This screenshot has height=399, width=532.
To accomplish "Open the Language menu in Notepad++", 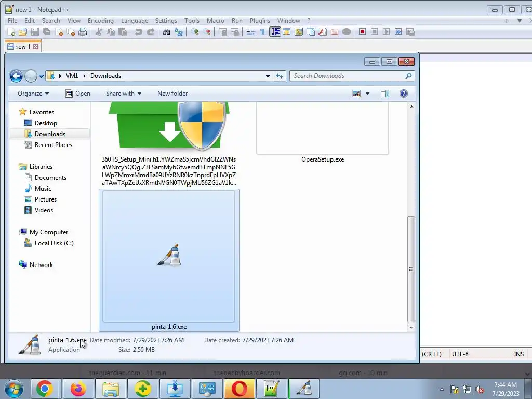I will point(135,21).
